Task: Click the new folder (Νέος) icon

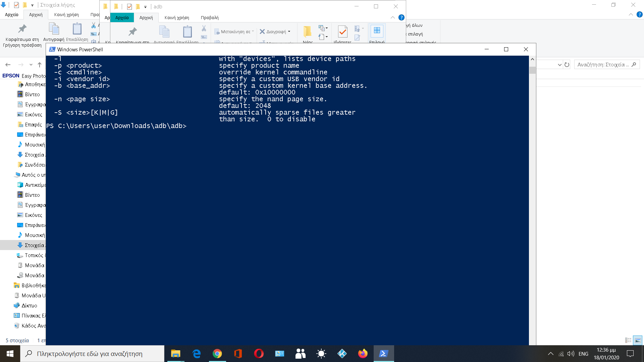Action: click(307, 32)
